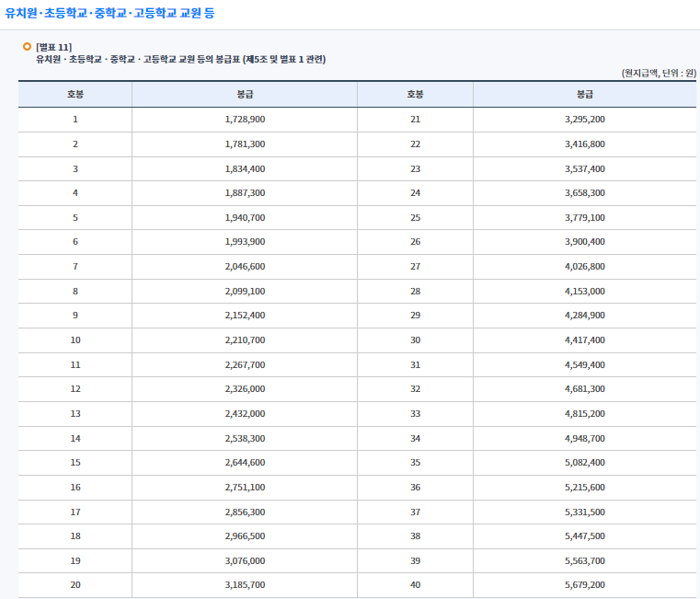700x599 pixels.
Task: Click 호봉 number 30 cell
Action: [x=415, y=340]
